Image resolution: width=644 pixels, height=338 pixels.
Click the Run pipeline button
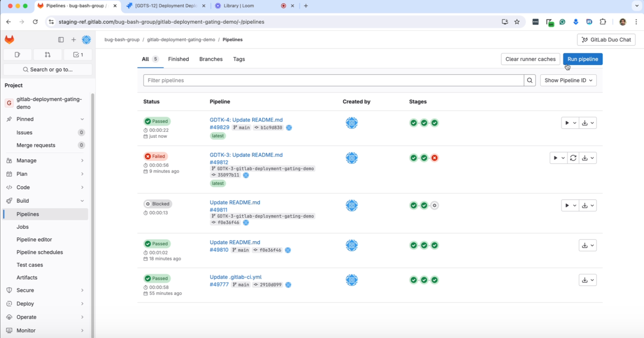tap(583, 59)
